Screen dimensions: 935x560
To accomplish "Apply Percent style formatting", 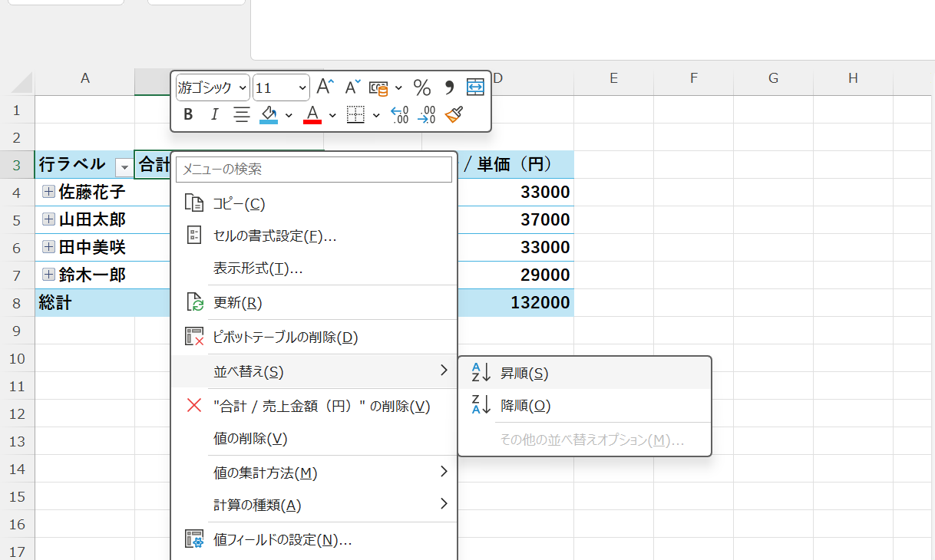I will [x=421, y=87].
